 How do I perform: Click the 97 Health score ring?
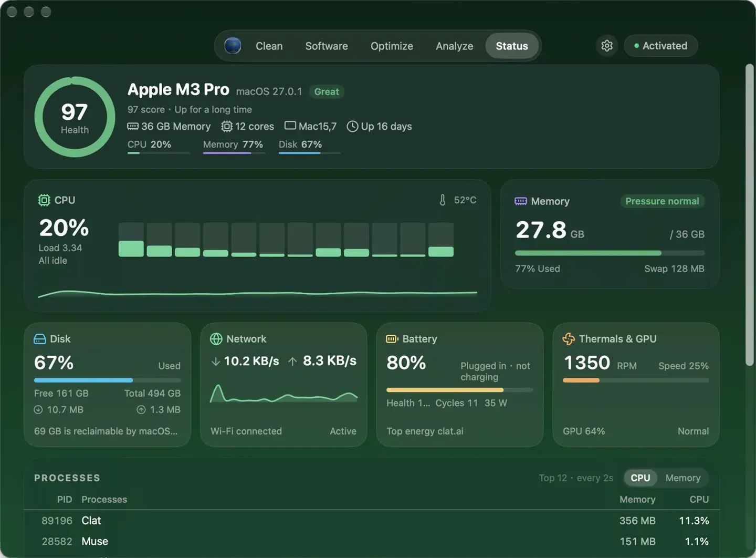75,117
